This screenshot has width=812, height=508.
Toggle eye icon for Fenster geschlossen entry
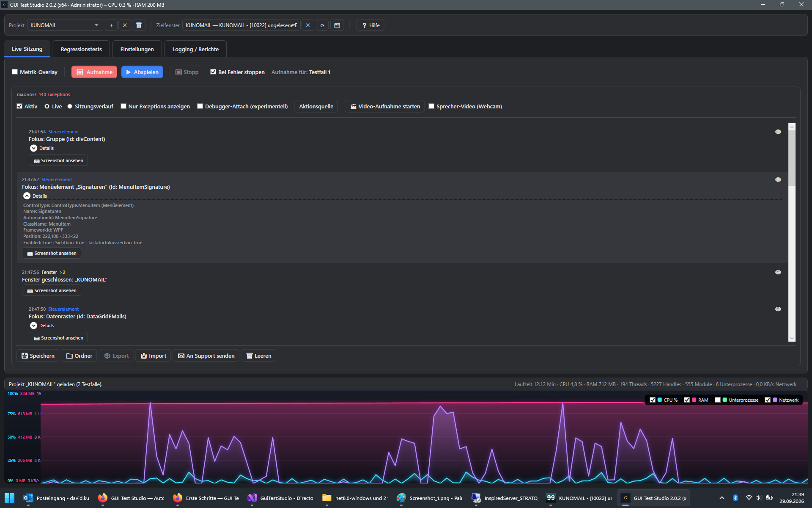(778, 272)
